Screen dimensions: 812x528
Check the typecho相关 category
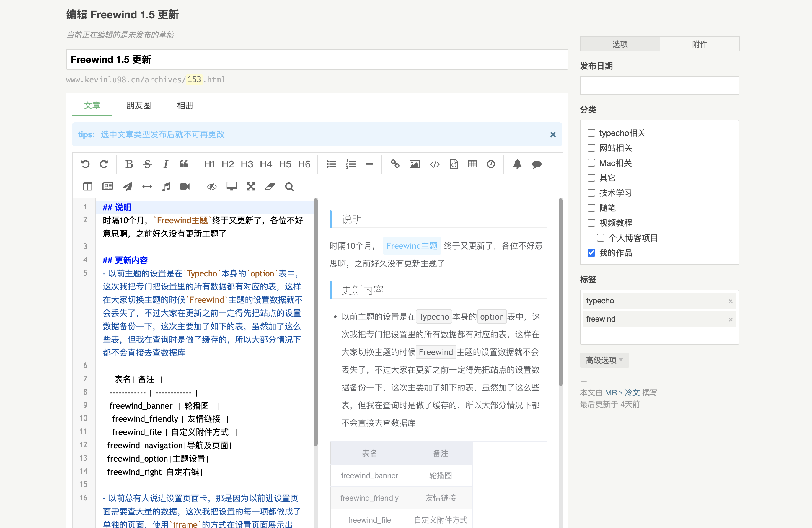(591, 133)
